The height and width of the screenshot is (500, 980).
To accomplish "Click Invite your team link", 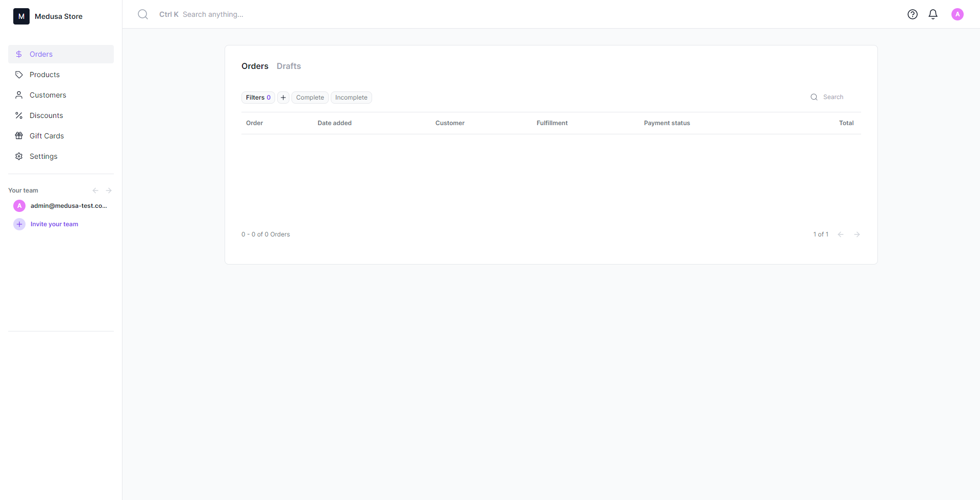I will click(54, 224).
